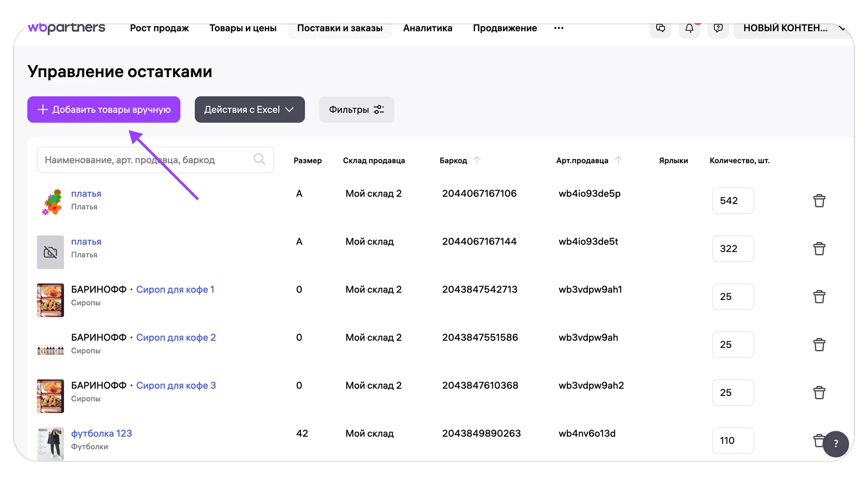This screenshot has width=868, height=484.
Task: Click the search magnifier icon
Action: [x=259, y=160]
